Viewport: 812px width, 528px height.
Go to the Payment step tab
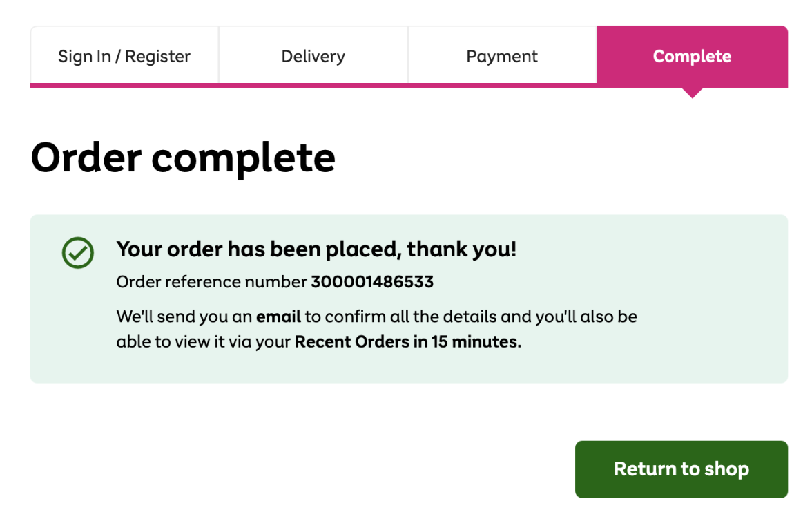[502, 56]
